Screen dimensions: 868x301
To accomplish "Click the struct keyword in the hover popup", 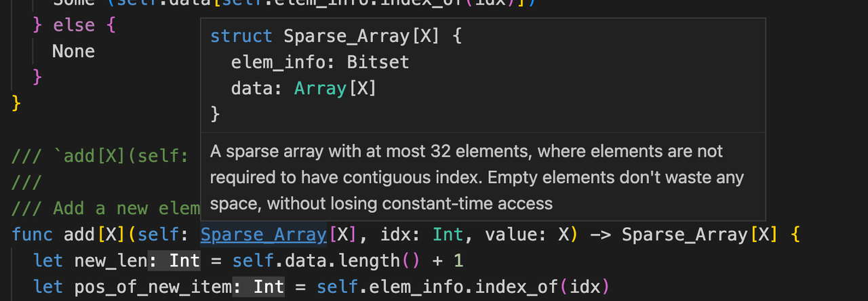I will click(241, 36).
